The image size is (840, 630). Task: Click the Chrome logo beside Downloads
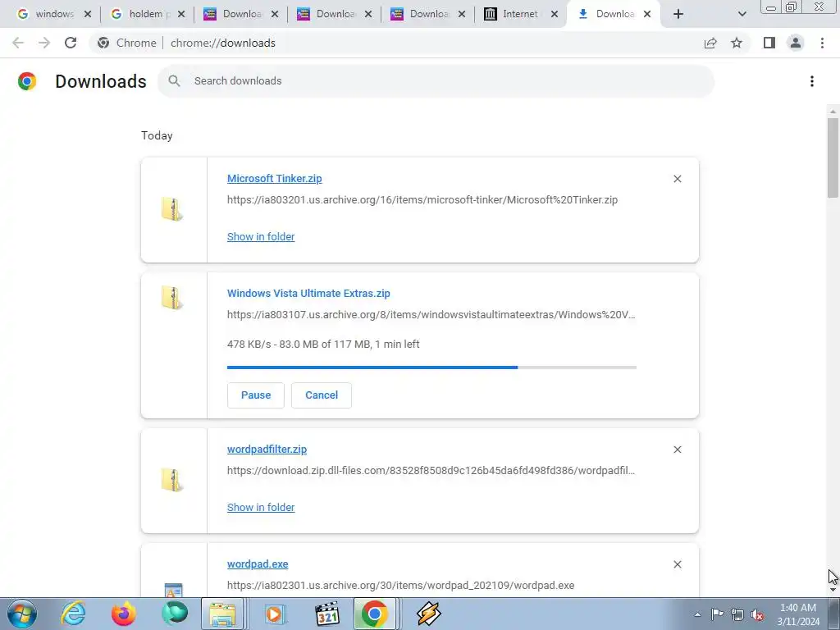pos(27,81)
